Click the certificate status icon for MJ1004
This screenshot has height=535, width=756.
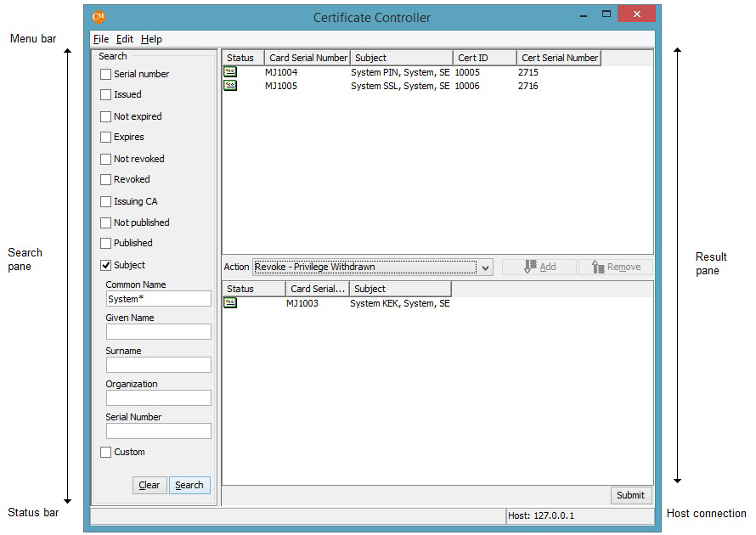[230, 72]
